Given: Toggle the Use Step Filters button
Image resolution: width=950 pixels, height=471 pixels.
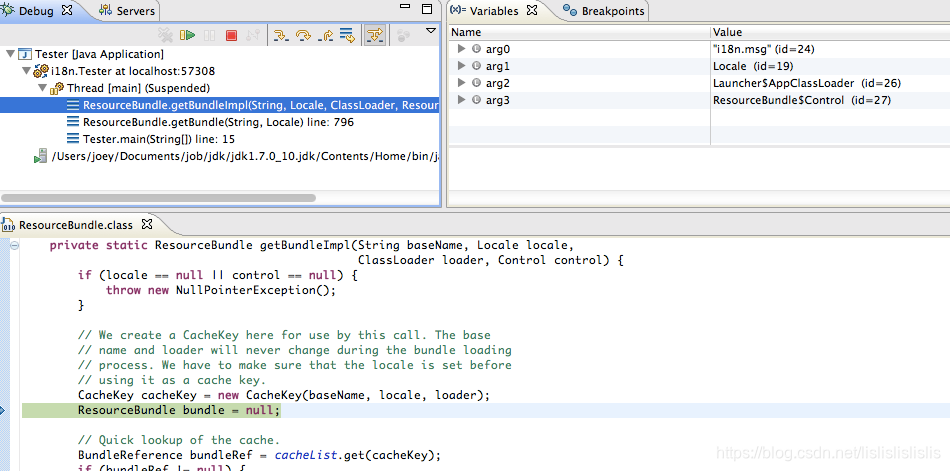Looking at the screenshot, I should coord(374,36).
